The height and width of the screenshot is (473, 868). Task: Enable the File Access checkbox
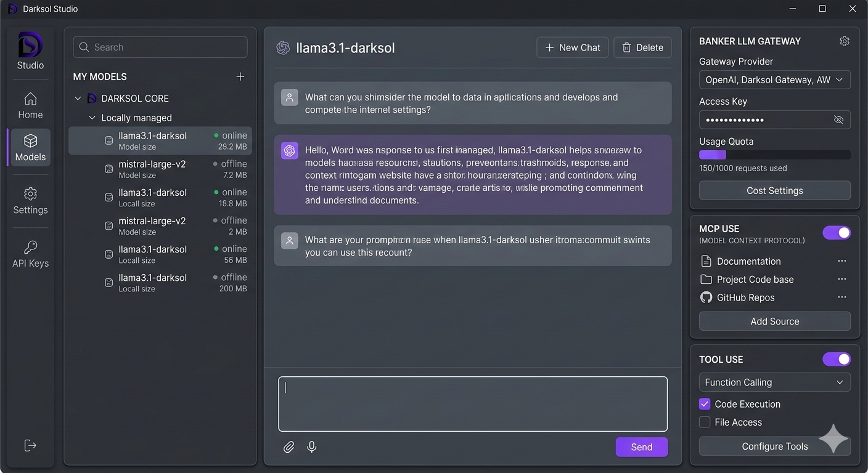tap(704, 422)
